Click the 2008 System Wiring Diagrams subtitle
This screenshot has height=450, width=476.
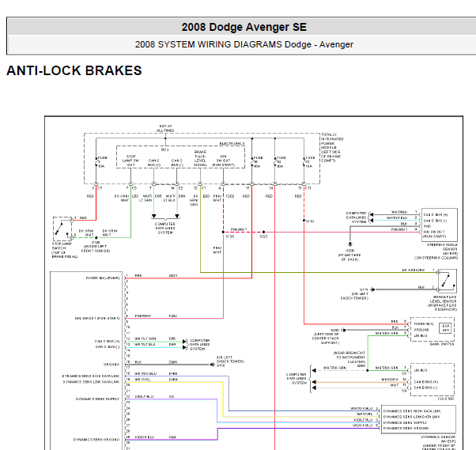point(244,44)
